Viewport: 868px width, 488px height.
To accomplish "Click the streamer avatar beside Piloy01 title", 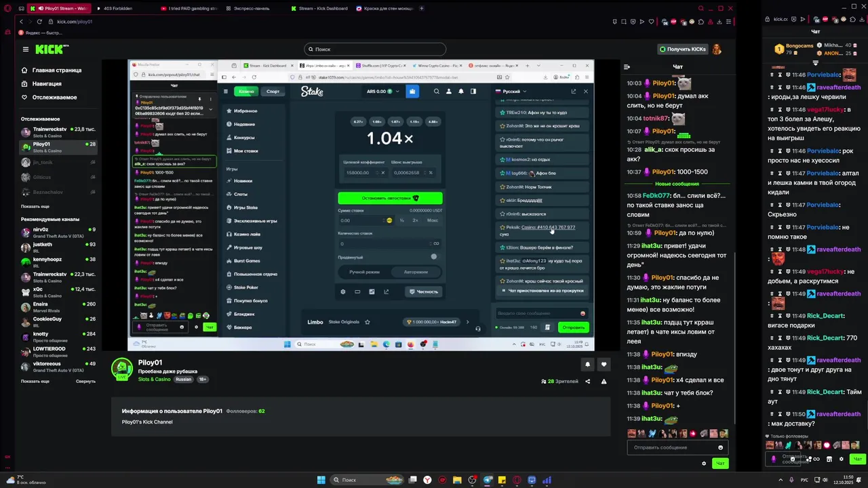I will coord(122,369).
